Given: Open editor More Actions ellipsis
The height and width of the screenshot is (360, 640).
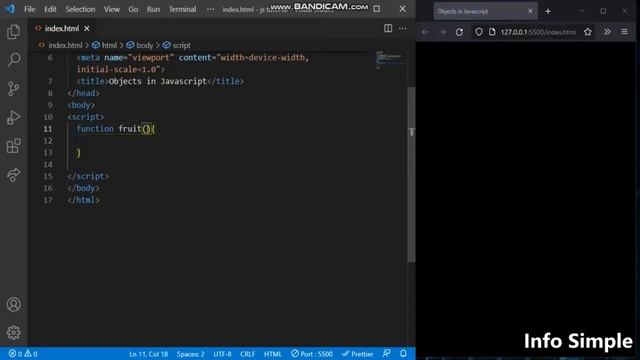Looking at the screenshot, I should 402,28.
